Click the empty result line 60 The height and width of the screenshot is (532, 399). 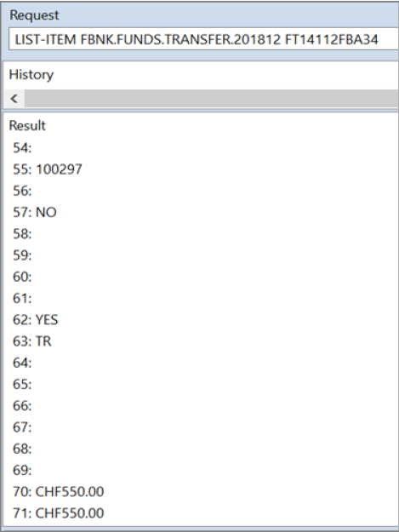(x=22, y=277)
